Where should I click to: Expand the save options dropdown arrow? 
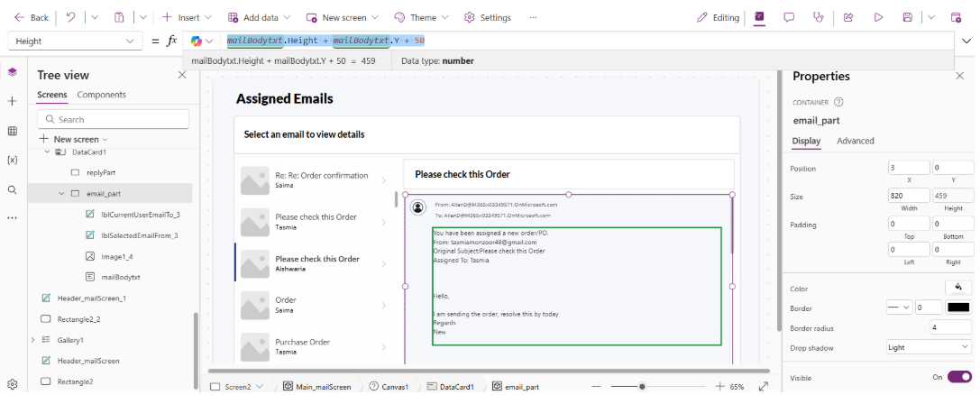931,17
